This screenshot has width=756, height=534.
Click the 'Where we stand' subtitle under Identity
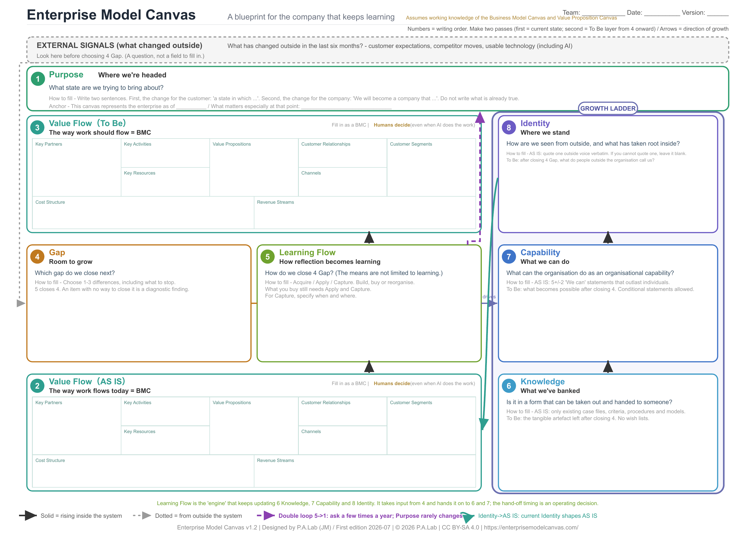coord(545,132)
